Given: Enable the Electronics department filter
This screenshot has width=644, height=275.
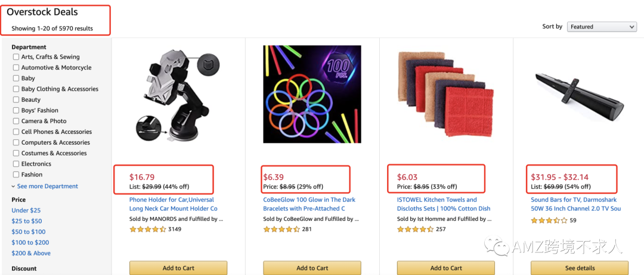Looking at the screenshot, I should click(16, 164).
